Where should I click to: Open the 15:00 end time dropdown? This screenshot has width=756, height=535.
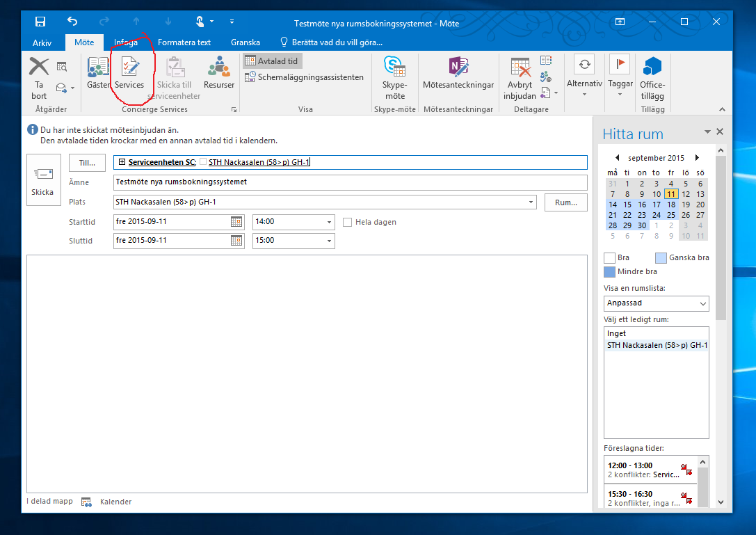point(329,241)
